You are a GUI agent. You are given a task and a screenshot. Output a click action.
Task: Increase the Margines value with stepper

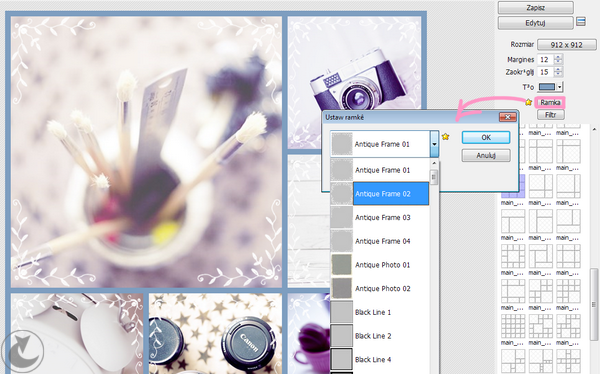point(558,57)
